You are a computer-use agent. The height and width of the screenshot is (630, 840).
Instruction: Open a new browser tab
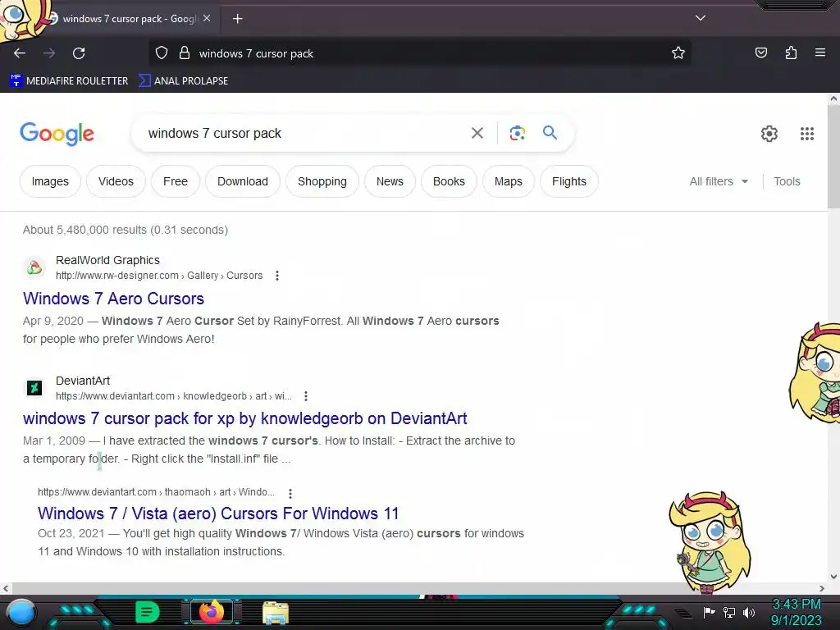click(x=237, y=19)
